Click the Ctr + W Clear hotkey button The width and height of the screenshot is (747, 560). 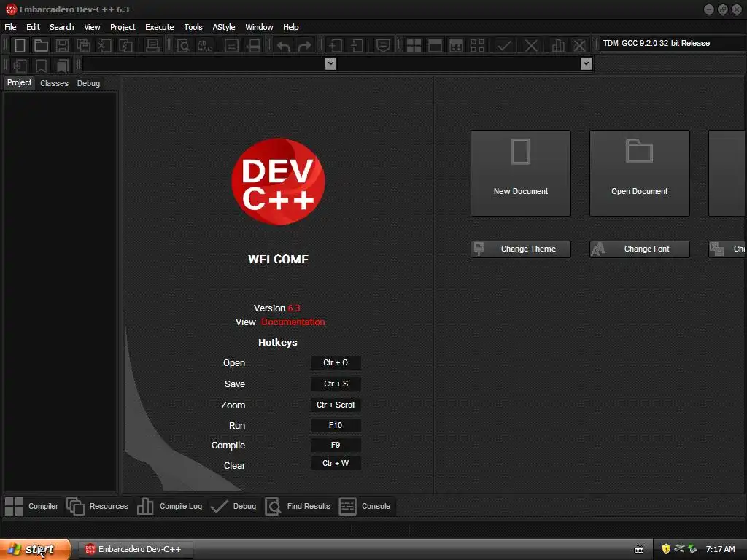coord(336,463)
